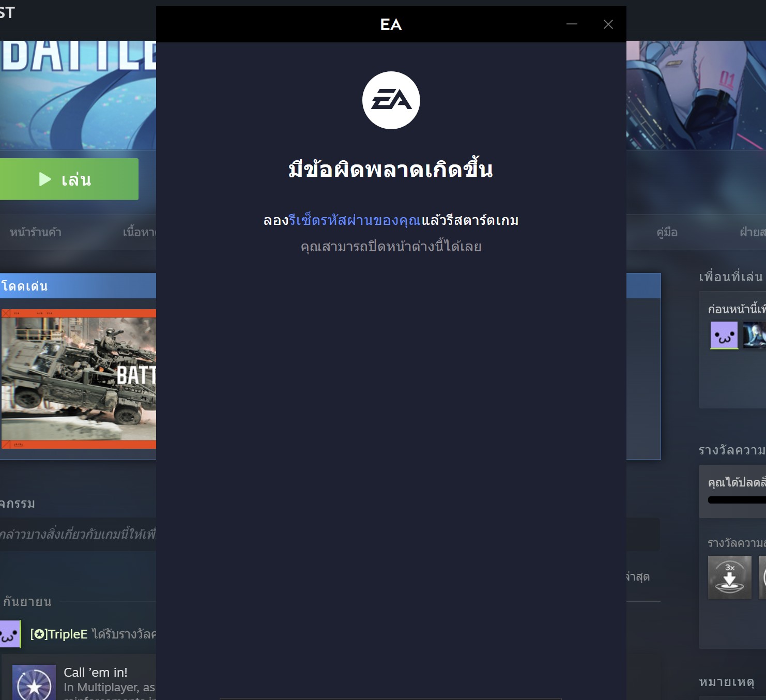Open the เนื้อหา content tab in Steam
The image size is (766, 700).
[140, 233]
